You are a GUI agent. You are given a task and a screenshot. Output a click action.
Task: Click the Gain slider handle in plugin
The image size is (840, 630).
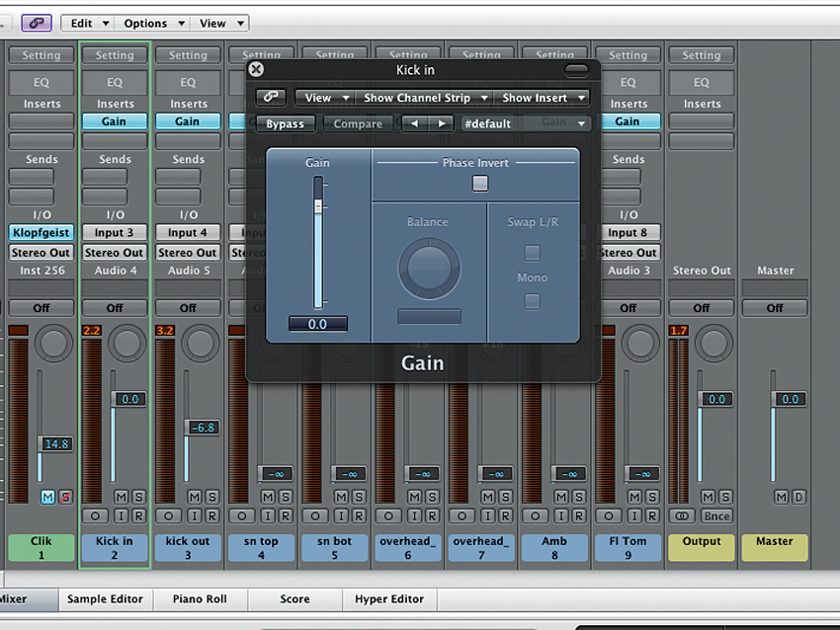(318, 206)
